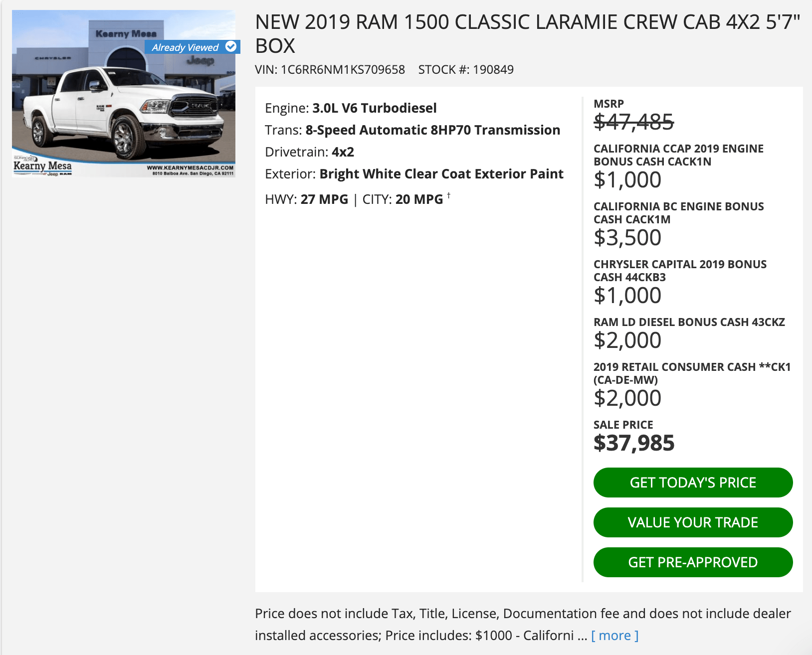The width and height of the screenshot is (812, 655).
Task: Select the Get Pre-Approved button
Action: (693, 562)
